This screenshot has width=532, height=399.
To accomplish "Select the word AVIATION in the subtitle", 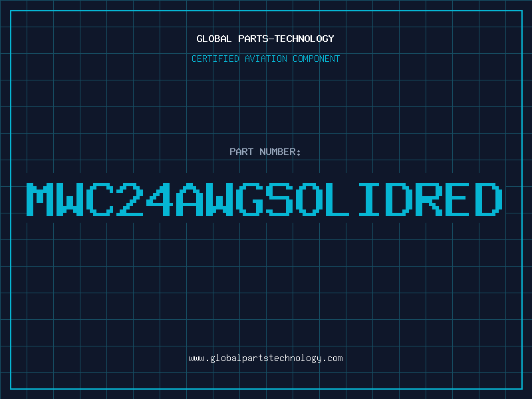I will click(x=267, y=59).
